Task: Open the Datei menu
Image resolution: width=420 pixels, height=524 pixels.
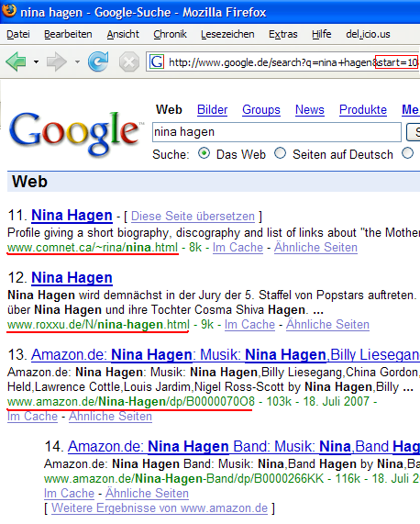Action: pos(18,34)
